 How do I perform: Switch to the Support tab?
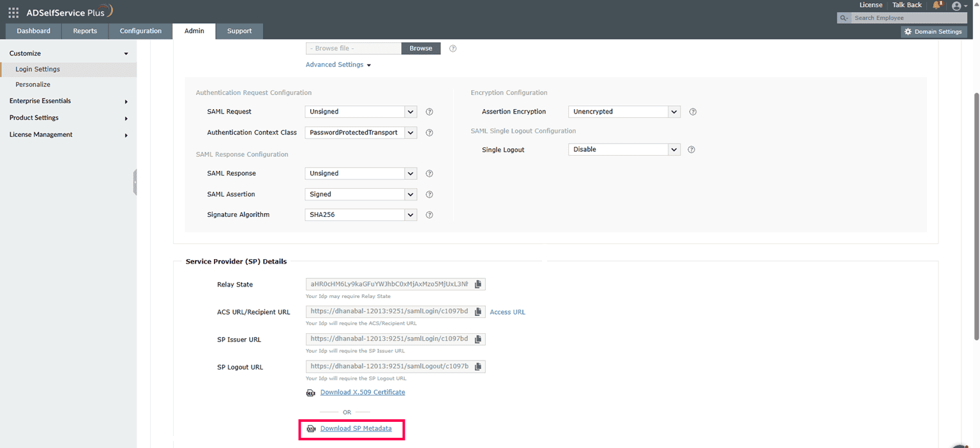(239, 31)
